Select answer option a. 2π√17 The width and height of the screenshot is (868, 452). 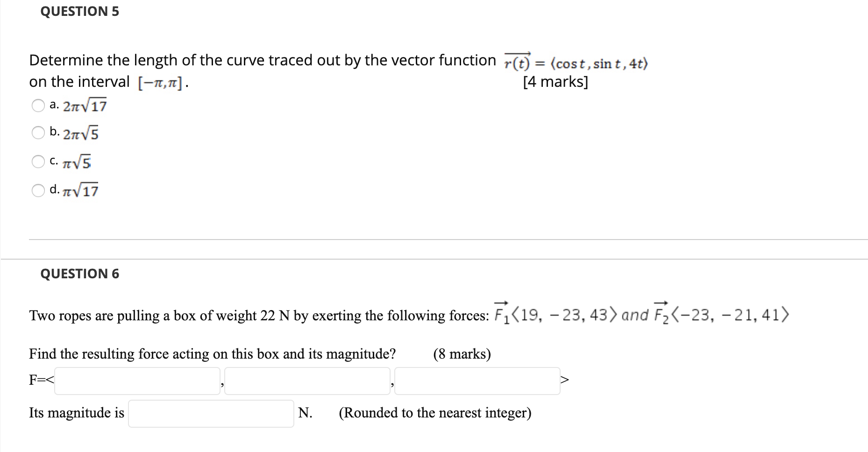click(x=38, y=105)
